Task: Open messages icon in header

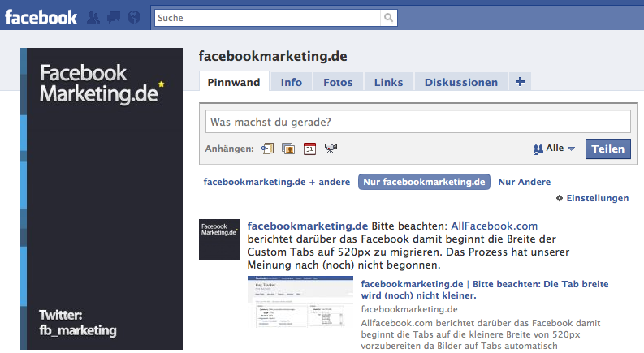Action: pyautogui.click(x=114, y=17)
